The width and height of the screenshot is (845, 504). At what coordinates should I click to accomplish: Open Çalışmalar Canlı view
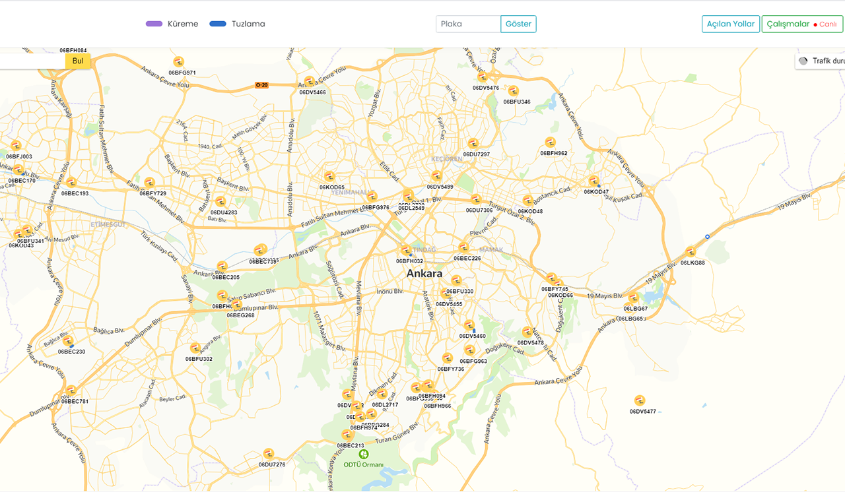[802, 24]
